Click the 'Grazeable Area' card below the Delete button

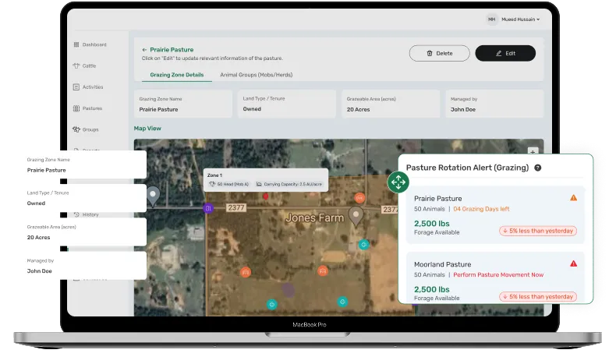tap(391, 104)
